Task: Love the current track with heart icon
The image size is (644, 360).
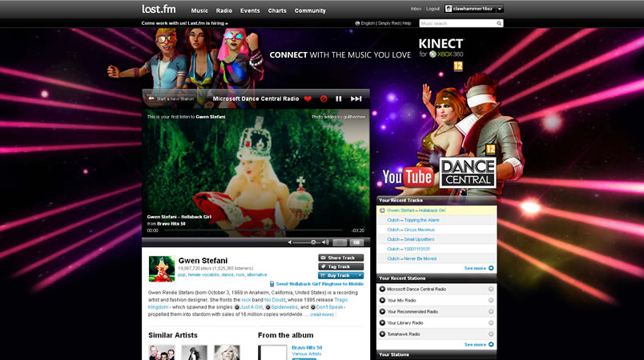Action: point(308,99)
